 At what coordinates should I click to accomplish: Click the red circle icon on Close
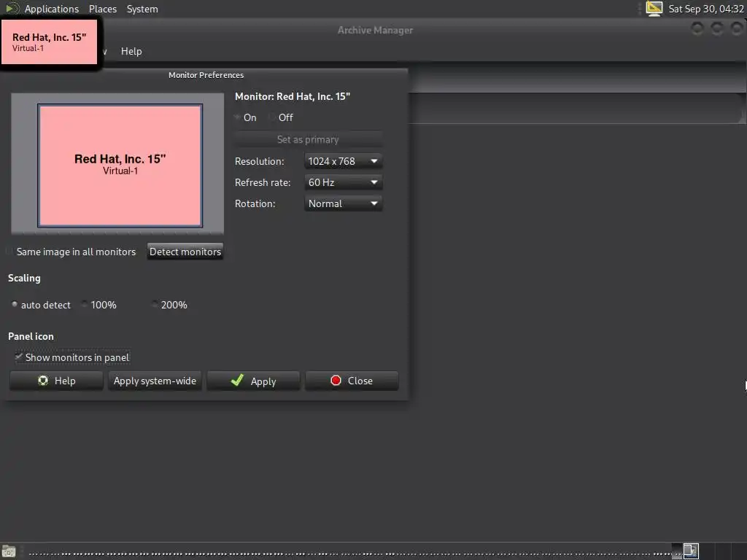pyautogui.click(x=336, y=381)
